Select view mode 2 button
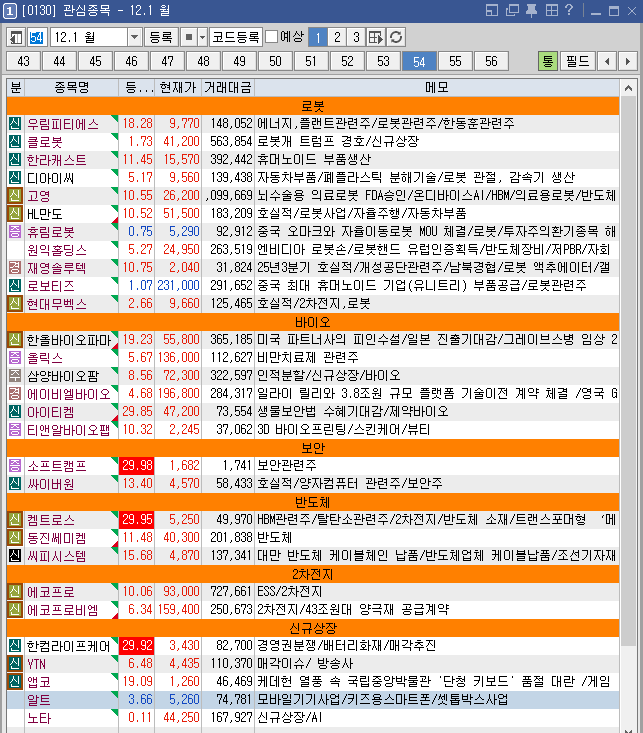The width and height of the screenshot is (643, 733). 337,37
